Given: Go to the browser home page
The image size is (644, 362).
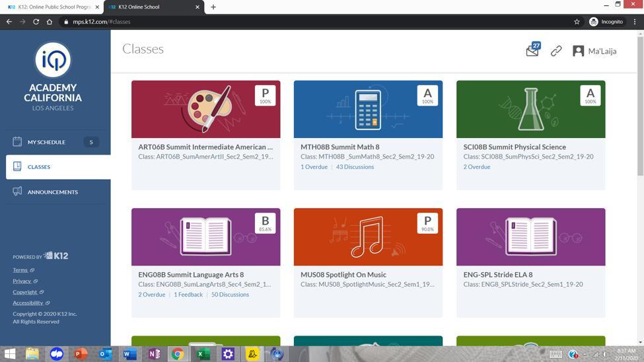Looking at the screenshot, I should pyautogui.click(x=50, y=22).
